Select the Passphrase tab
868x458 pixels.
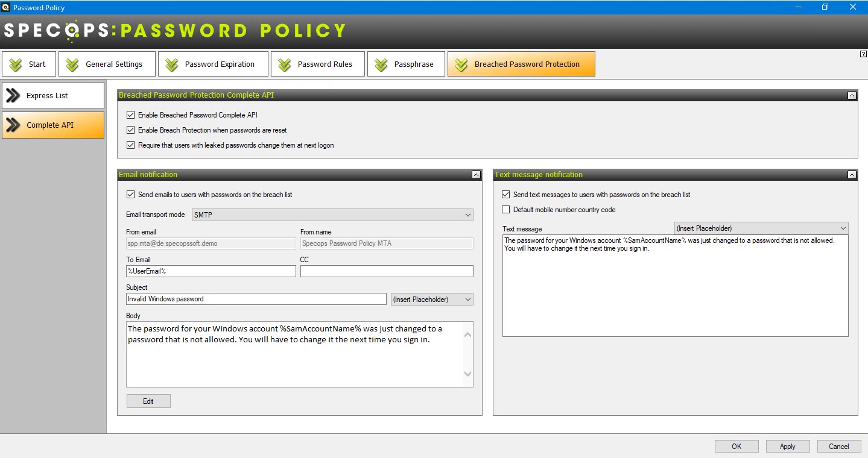click(406, 64)
